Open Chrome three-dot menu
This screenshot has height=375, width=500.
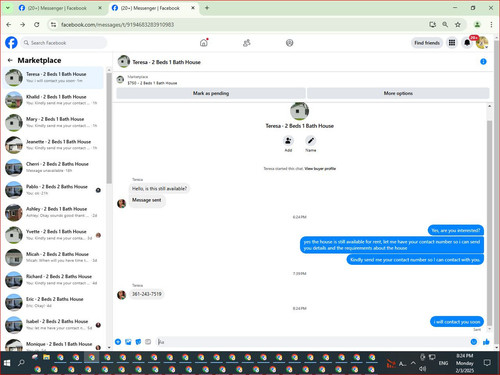(491, 24)
